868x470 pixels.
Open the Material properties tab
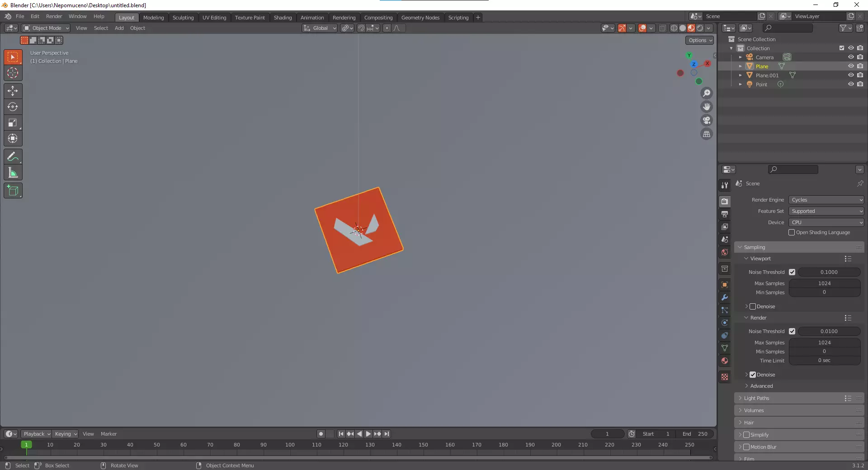[725, 361]
